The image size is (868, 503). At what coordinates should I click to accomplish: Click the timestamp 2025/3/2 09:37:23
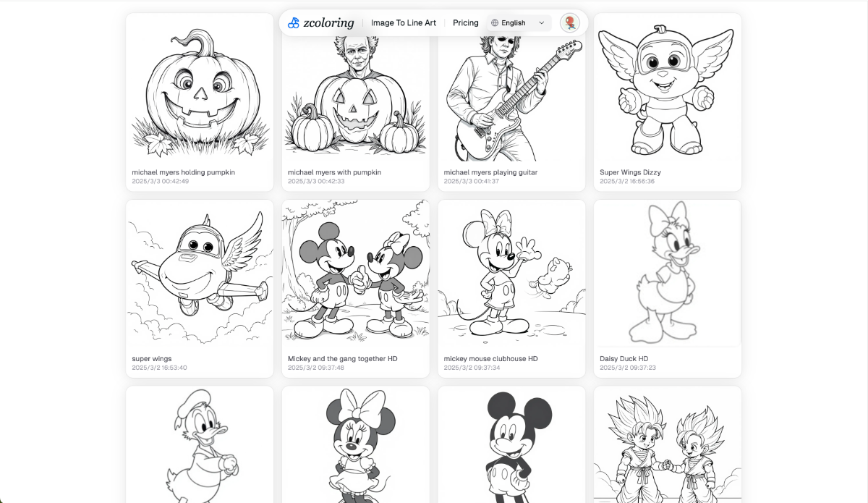(628, 368)
